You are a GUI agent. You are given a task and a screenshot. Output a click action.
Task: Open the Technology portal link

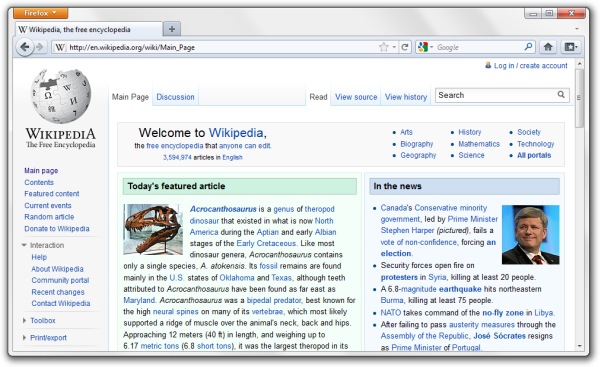pyautogui.click(x=536, y=144)
